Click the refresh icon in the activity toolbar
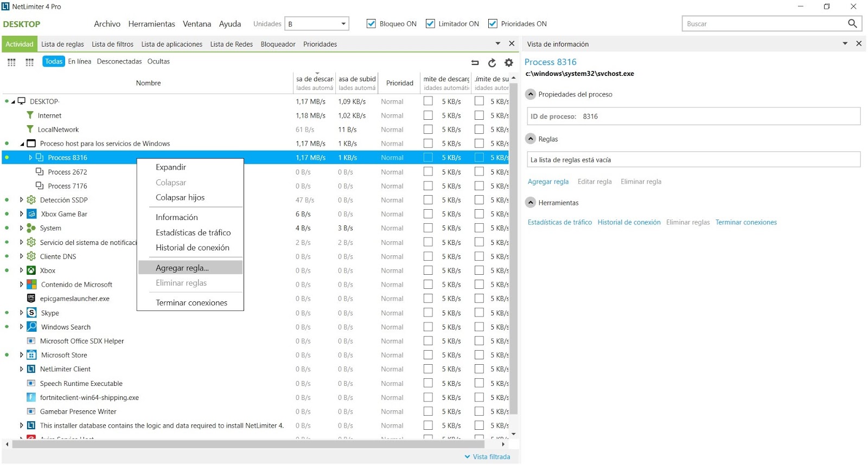868x465 pixels. [492, 63]
